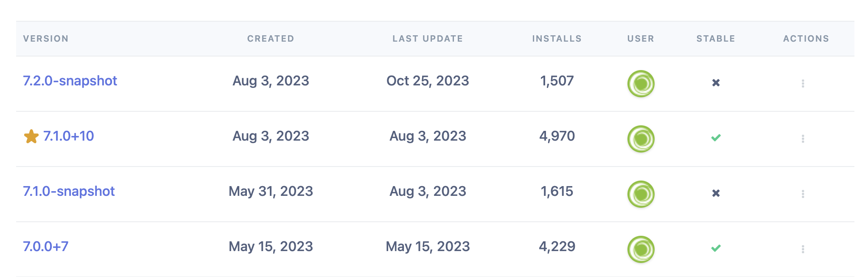Click the gold star beside 7.1.0+10
This screenshot has height=277, width=868.
(31, 137)
